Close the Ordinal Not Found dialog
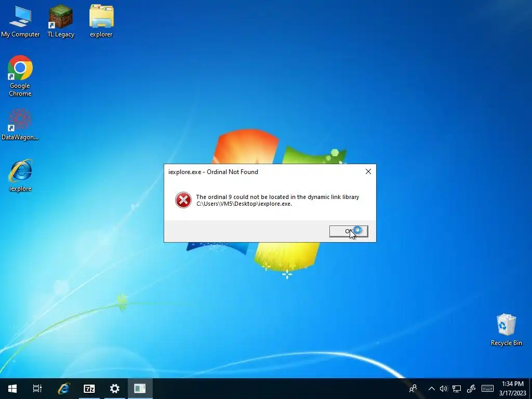Screen dimensions: 532x399 pyautogui.click(x=368, y=171)
